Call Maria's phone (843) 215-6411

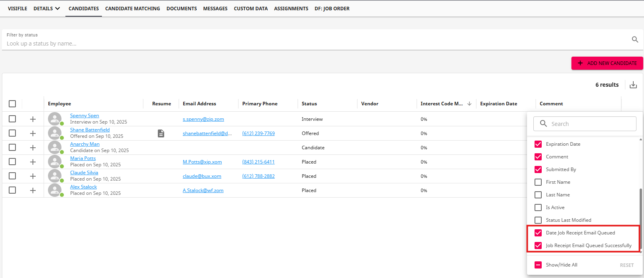pyautogui.click(x=259, y=162)
